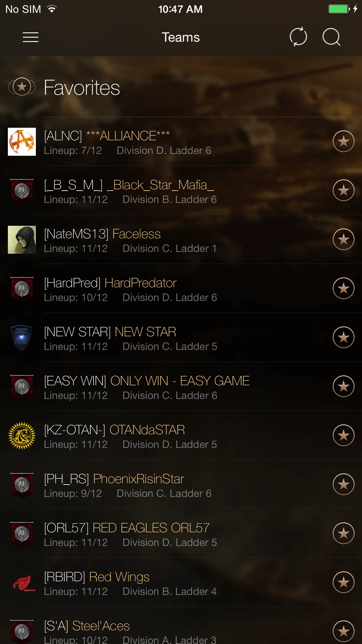Tap the Teams title in header

(x=181, y=37)
